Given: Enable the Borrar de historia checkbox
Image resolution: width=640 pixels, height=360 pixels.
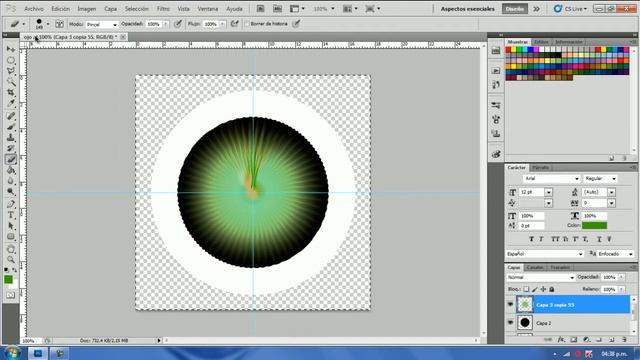Looking at the screenshot, I should pos(247,24).
